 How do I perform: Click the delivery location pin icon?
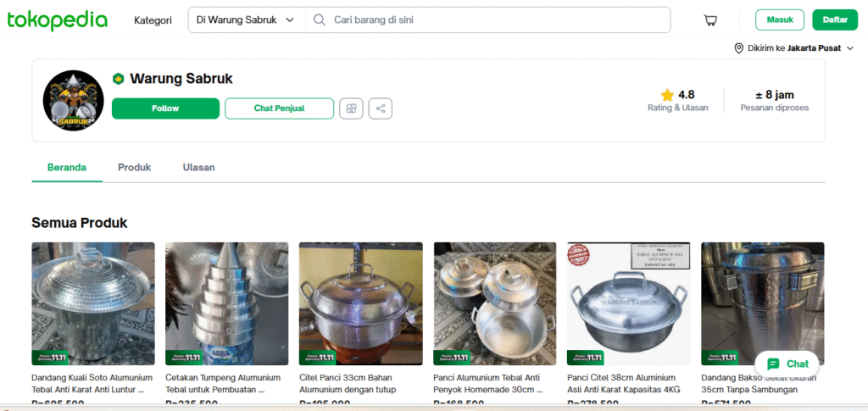point(738,48)
